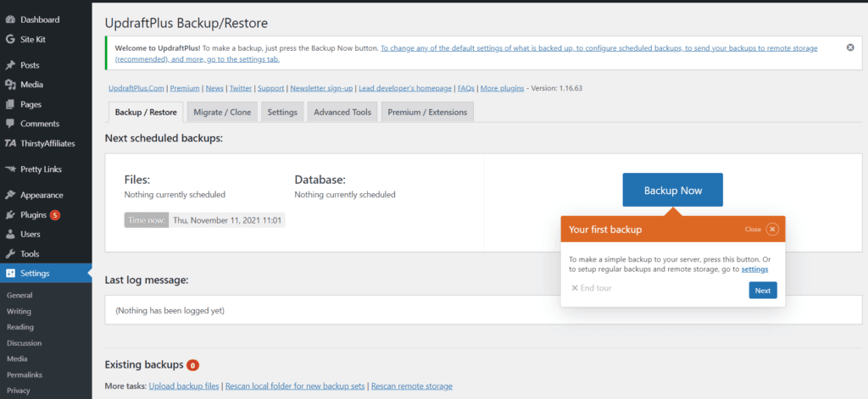
Task: Click the 'Time now' date display
Action: click(204, 220)
